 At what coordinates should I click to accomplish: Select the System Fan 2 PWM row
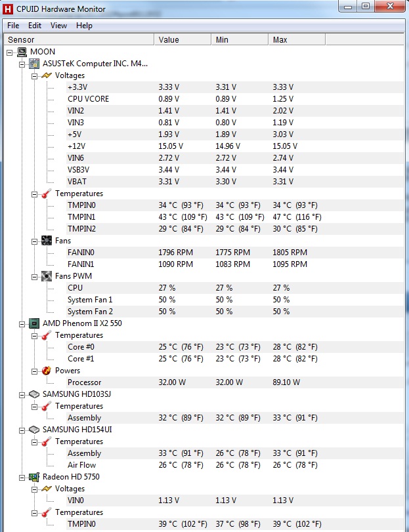pyautogui.click(x=235, y=312)
